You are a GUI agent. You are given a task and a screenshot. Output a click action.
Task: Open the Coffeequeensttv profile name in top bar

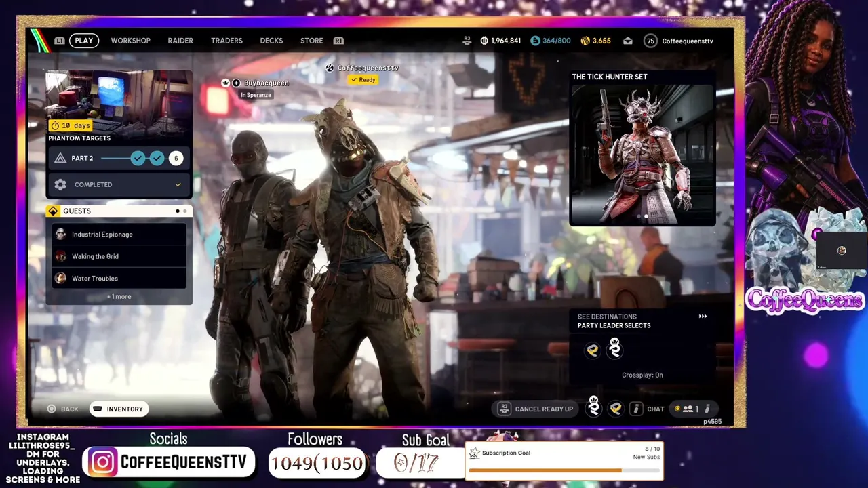688,41
